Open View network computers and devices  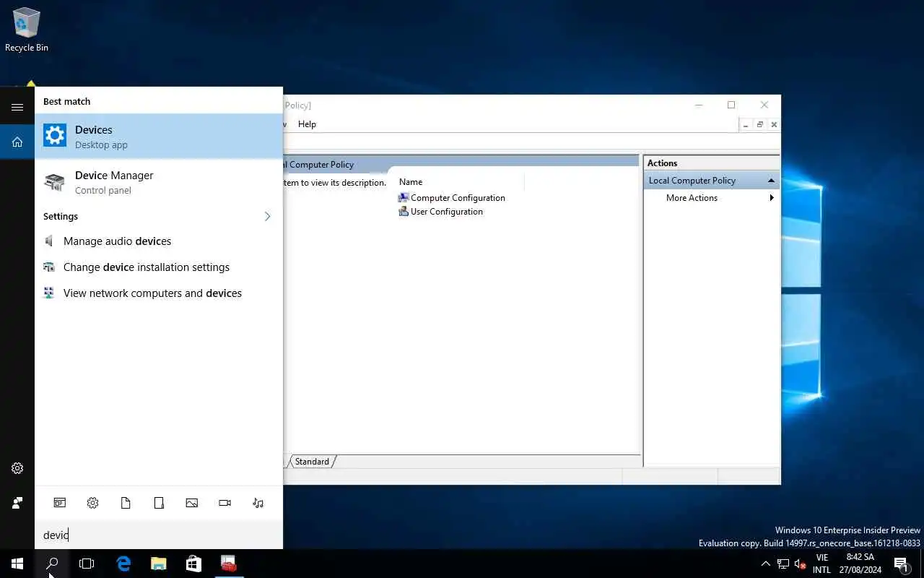[x=159, y=293]
